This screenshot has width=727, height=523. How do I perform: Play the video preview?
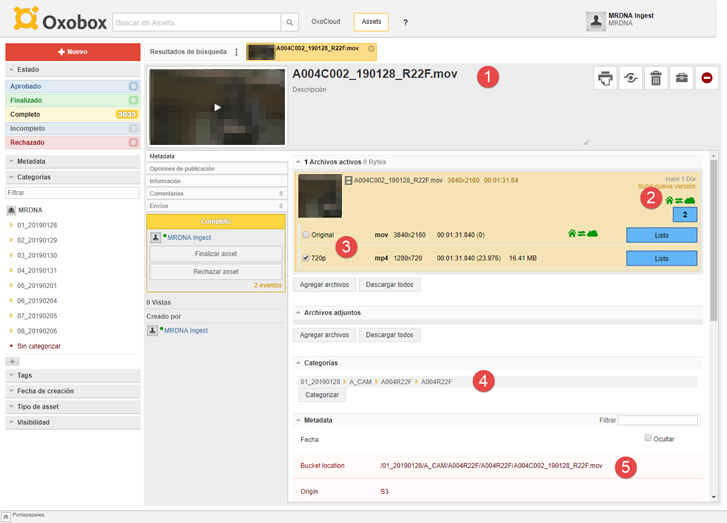[x=217, y=108]
